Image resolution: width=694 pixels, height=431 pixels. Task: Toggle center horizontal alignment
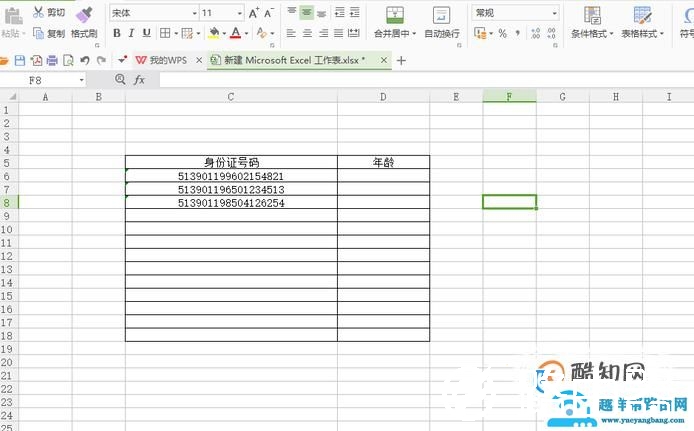[x=307, y=33]
